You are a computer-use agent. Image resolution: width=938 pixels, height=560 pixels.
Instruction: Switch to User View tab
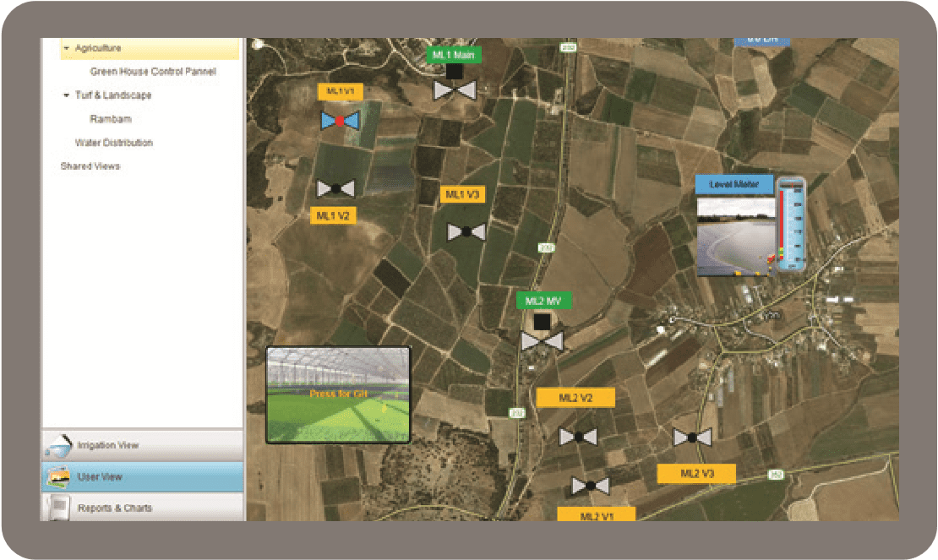click(x=142, y=477)
